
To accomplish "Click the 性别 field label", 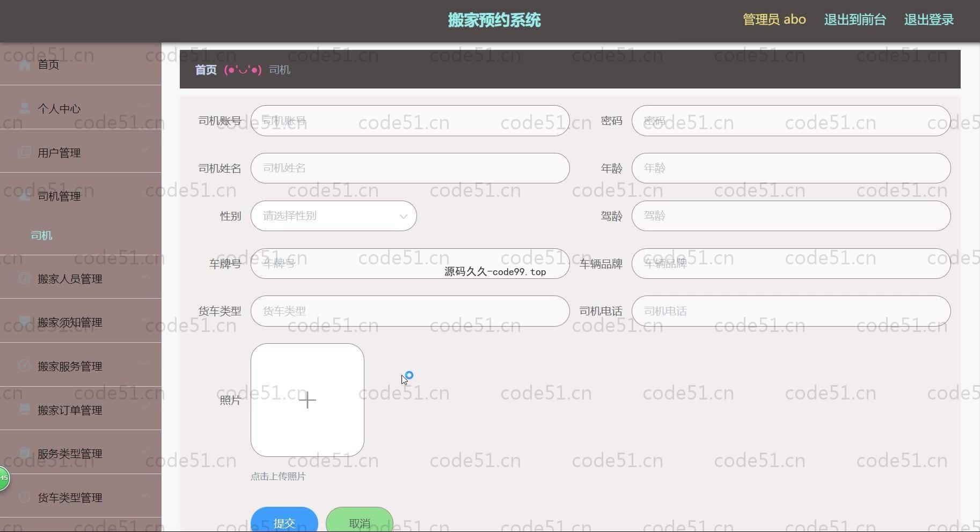I will pos(230,216).
